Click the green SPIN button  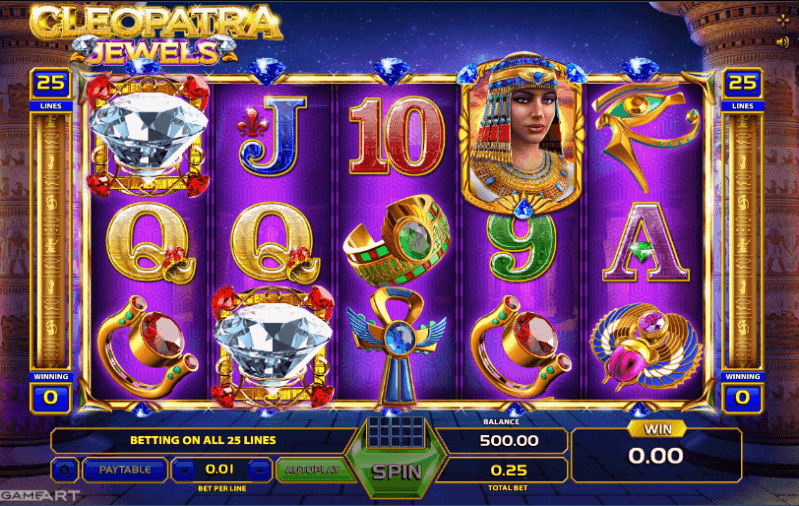tap(397, 472)
